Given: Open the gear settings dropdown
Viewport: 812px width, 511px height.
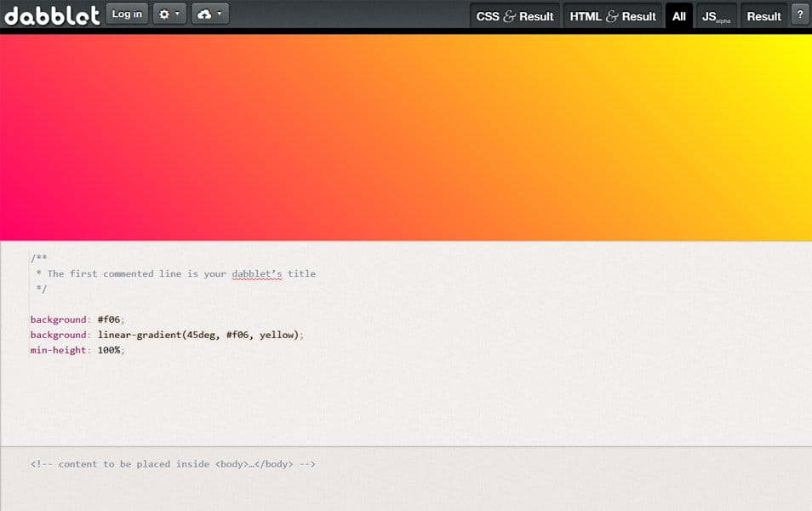Looking at the screenshot, I should [169, 14].
